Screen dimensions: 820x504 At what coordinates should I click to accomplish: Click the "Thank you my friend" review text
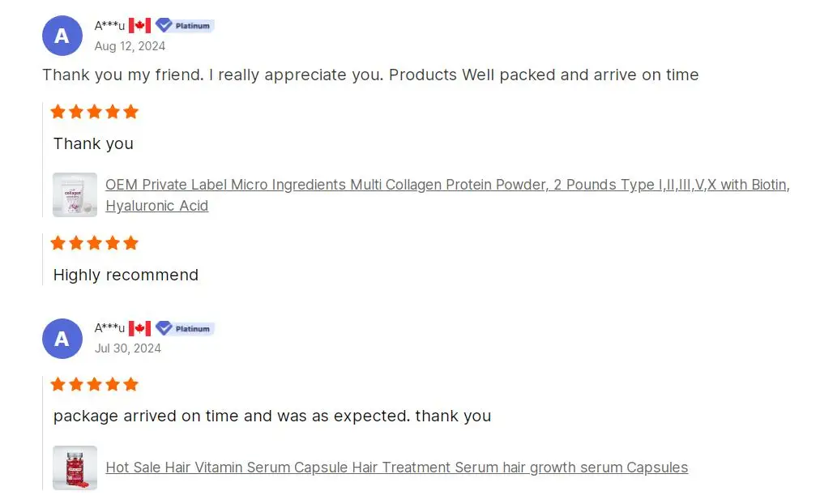[x=370, y=75]
